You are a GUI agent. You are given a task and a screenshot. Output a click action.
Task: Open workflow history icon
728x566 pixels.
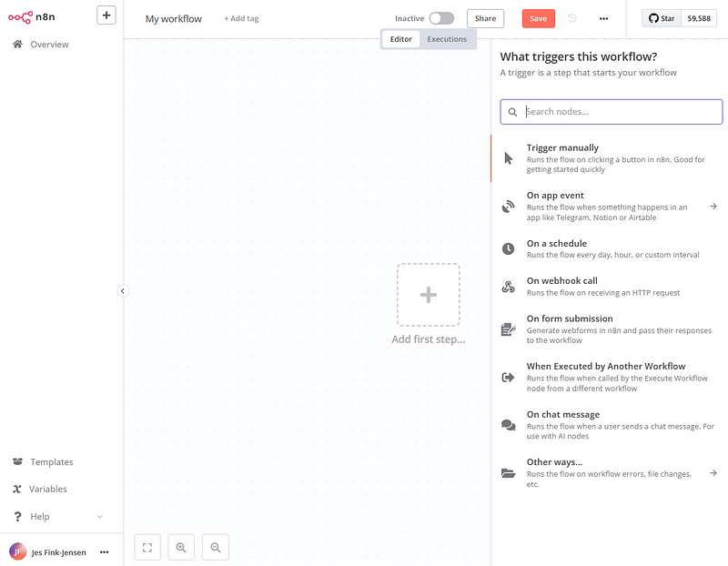(572, 18)
